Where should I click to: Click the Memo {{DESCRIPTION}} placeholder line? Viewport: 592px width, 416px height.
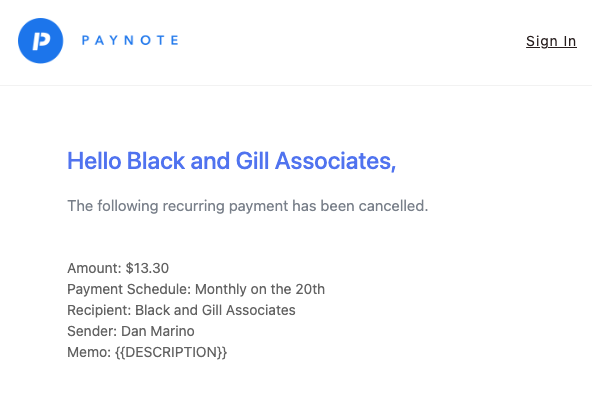[147, 353]
